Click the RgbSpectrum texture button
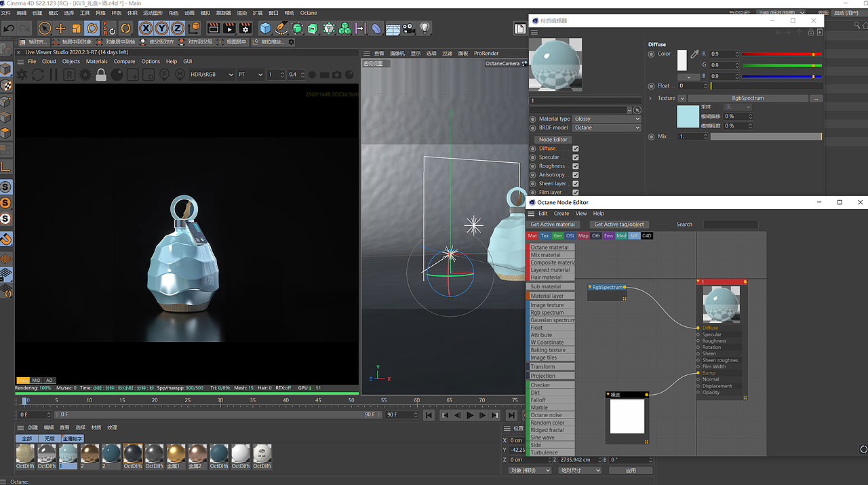Image resolution: width=868 pixels, height=485 pixels. coord(747,98)
